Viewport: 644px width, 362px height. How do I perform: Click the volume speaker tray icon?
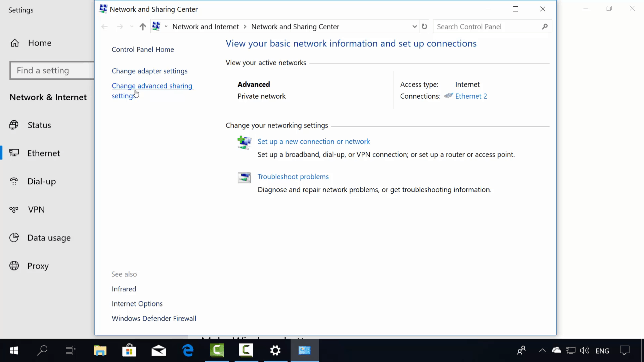coord(585,350)
